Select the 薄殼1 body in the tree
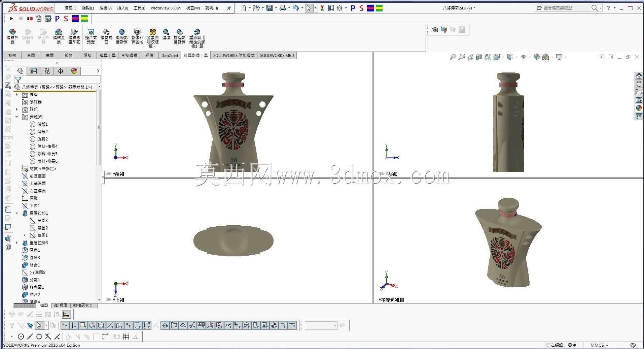The image size is (644, 349). [39, 124]
